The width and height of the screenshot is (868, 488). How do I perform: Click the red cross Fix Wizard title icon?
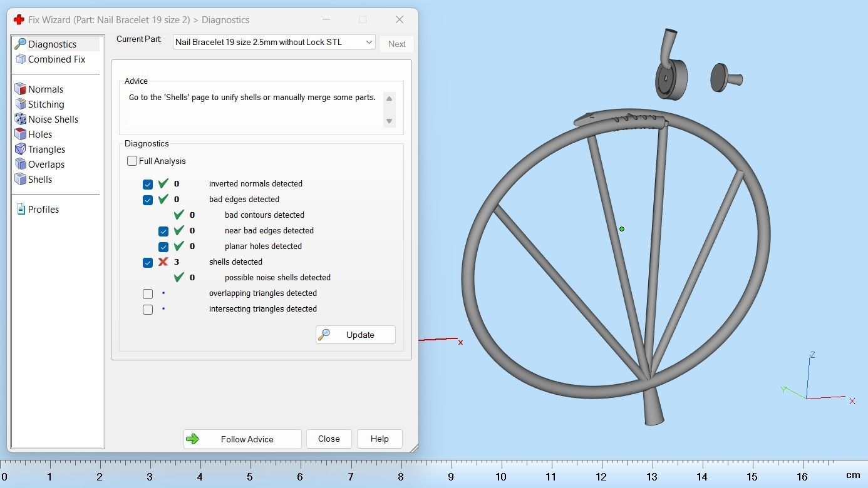19,19
